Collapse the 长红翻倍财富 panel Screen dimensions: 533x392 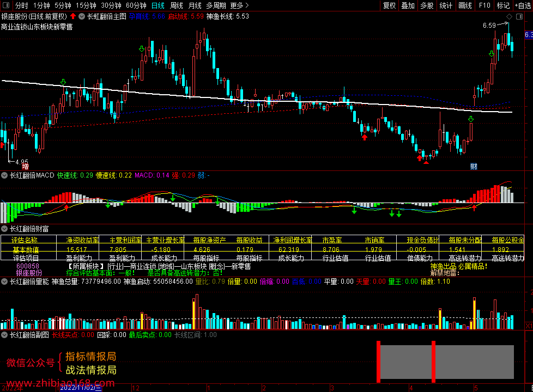click(4, 229)
